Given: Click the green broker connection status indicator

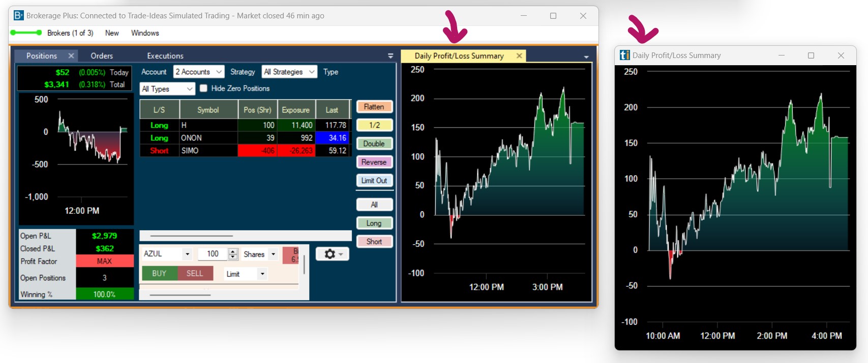Looking at the screenshot, I should [x=26, y=33].
